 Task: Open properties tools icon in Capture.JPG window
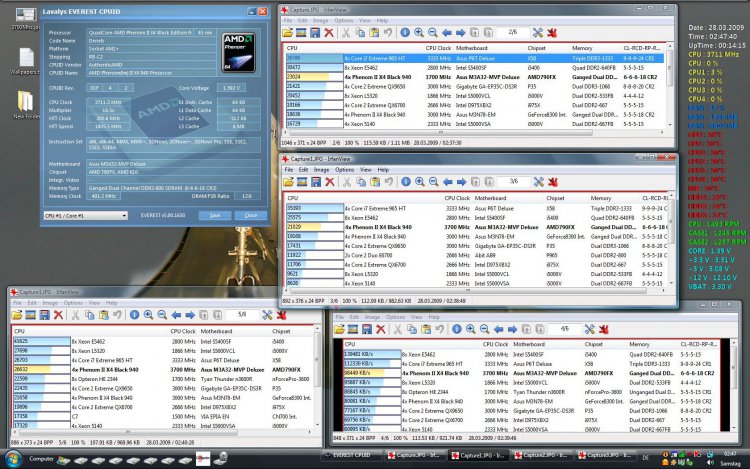coord(538,33)
